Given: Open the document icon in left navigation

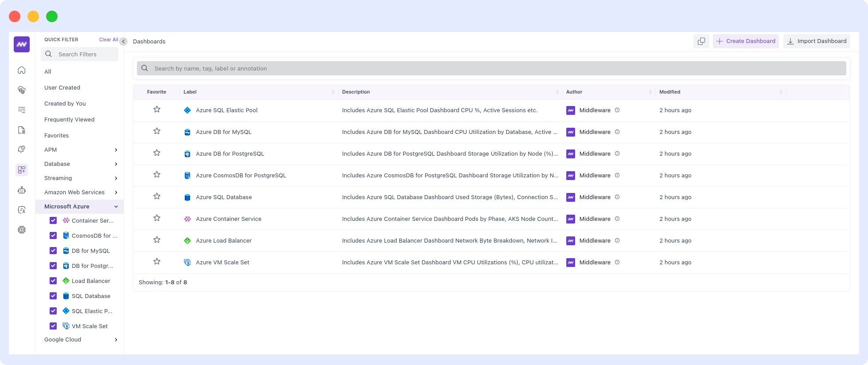Looking at the screenshot, I should pyautogui.click(x=22, y=130).
